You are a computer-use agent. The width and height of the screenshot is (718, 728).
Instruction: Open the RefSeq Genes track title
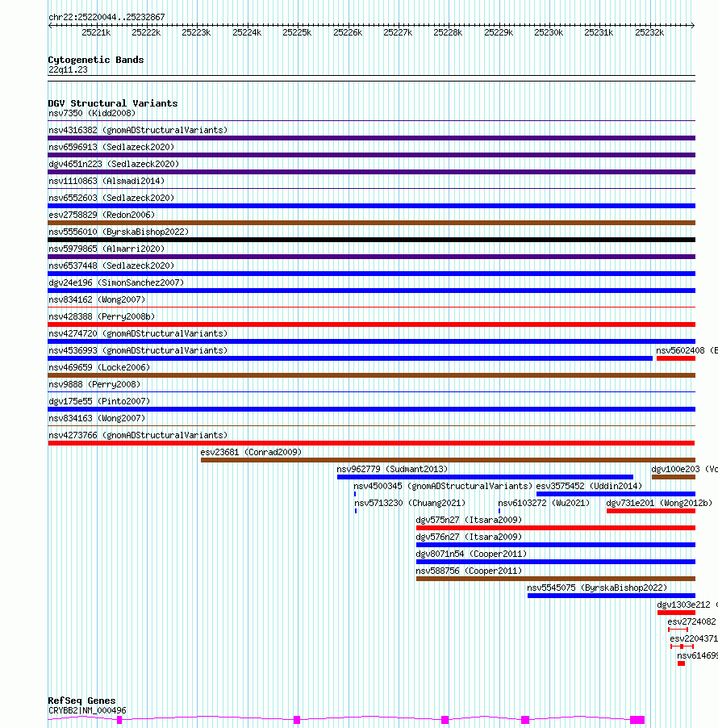click(x=81, y=701)
